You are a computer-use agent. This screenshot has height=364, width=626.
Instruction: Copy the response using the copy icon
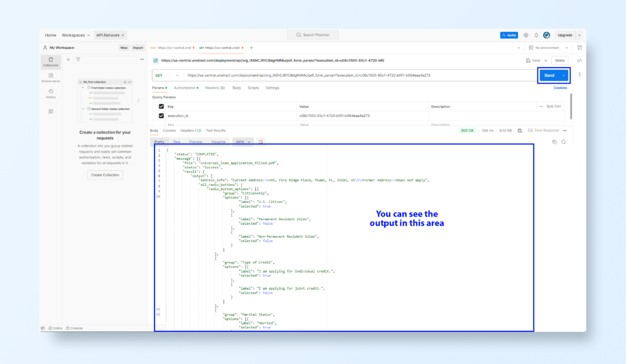554,142
